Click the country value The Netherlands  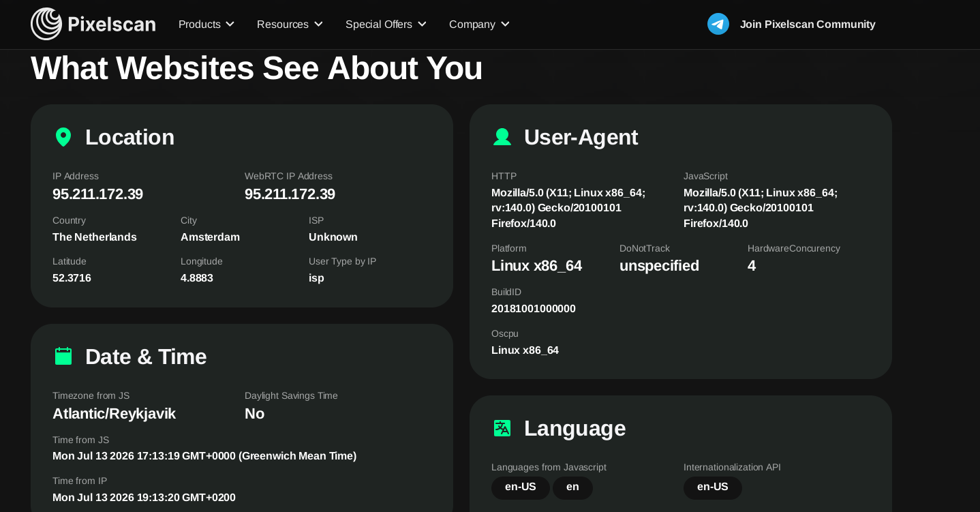coord(95,237)
